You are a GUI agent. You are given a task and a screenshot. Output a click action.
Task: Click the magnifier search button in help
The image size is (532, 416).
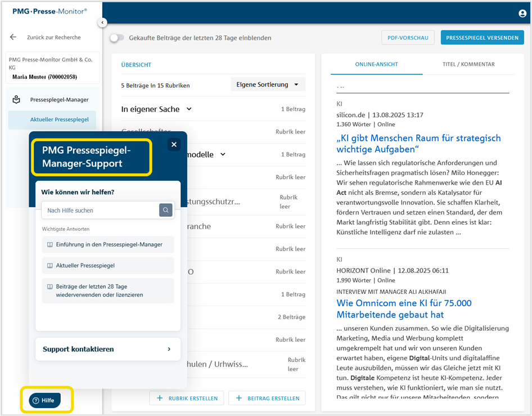165,210
